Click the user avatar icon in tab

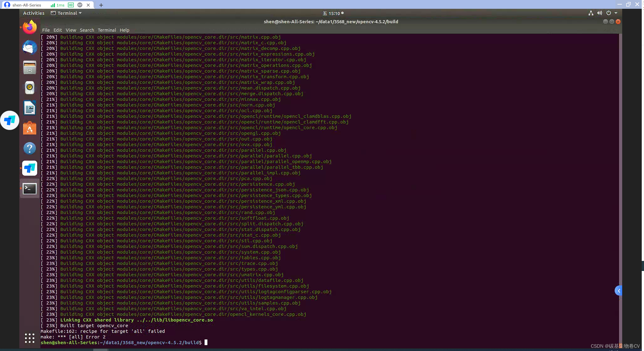point(7,5)
